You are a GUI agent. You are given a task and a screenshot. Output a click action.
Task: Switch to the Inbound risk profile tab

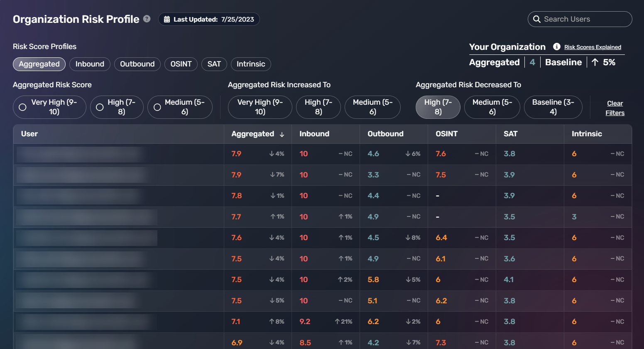[x=90, y=64]
